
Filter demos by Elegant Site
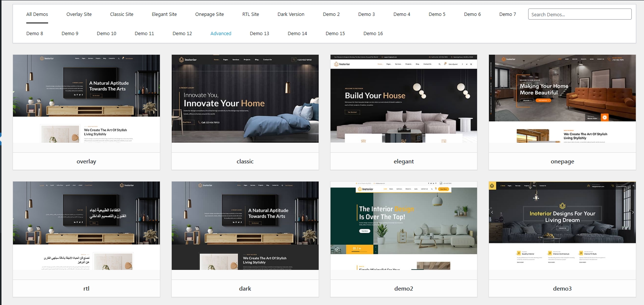(164, 14)
